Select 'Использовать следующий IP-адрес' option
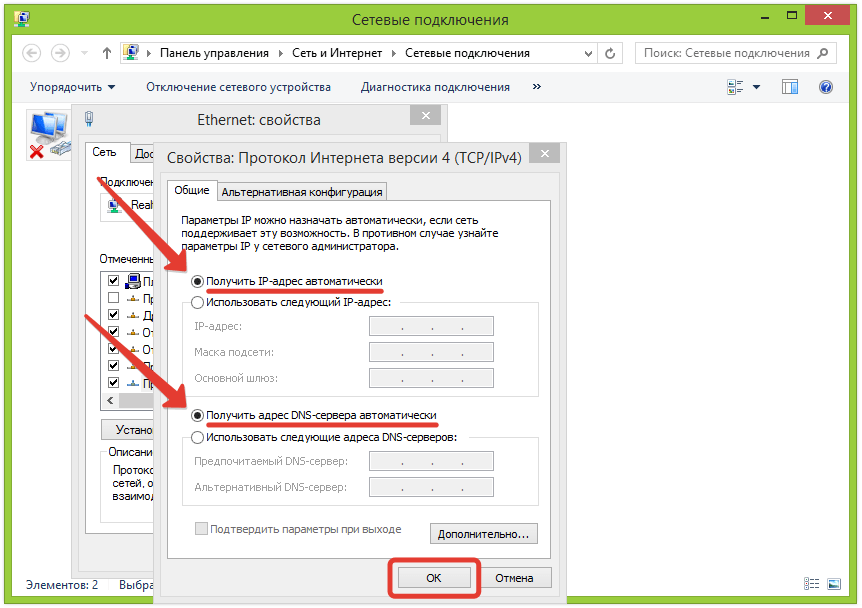The image size is (862, 608). coord(198,302)
